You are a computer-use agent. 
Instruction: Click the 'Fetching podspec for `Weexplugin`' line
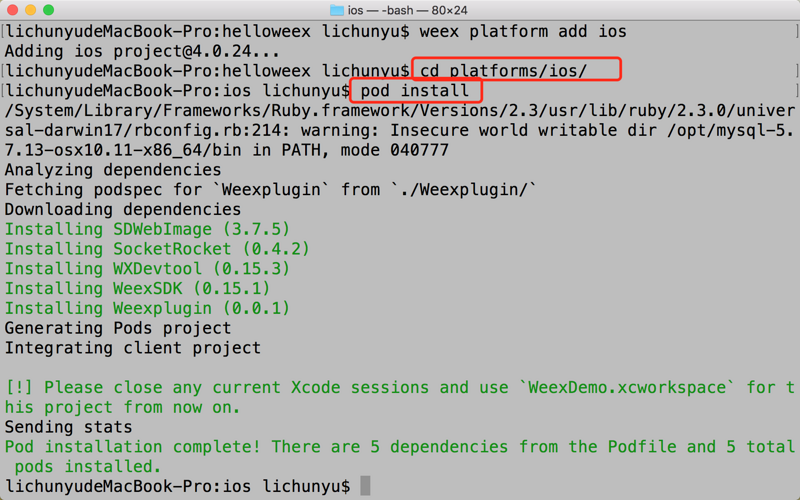pos(270,190)
